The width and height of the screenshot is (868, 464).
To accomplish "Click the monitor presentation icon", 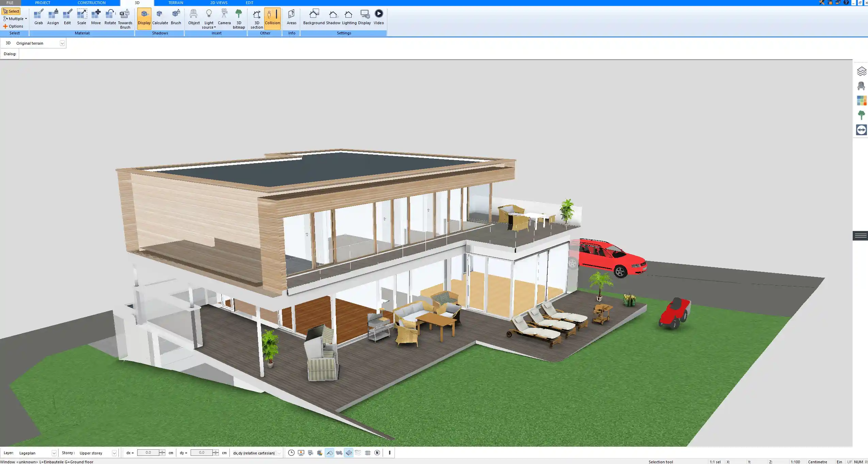I will click(x=301, y=453).
